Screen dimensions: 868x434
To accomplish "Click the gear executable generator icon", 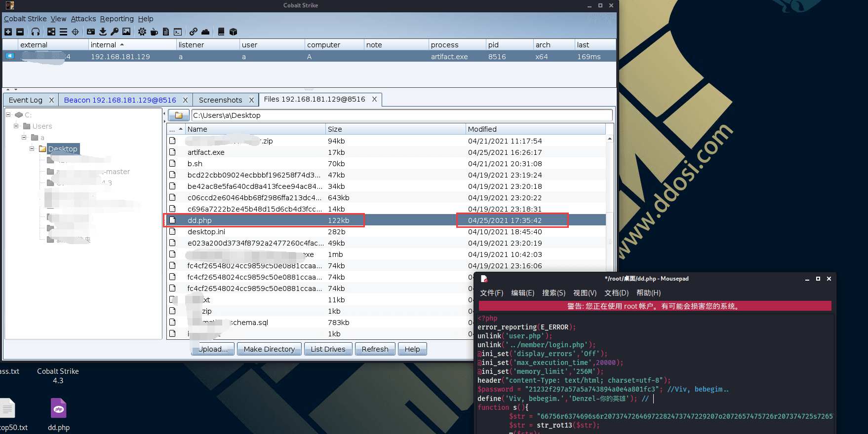I will [142, 32].
